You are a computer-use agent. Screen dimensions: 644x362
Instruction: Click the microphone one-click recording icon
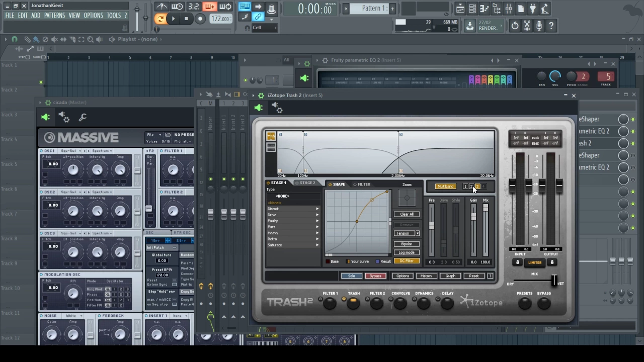539,26
